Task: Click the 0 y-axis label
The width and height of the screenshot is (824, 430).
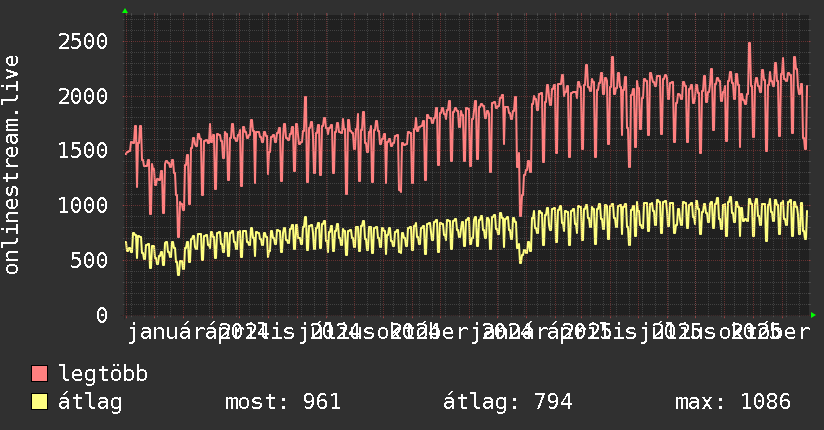Action: coord(102,315)
